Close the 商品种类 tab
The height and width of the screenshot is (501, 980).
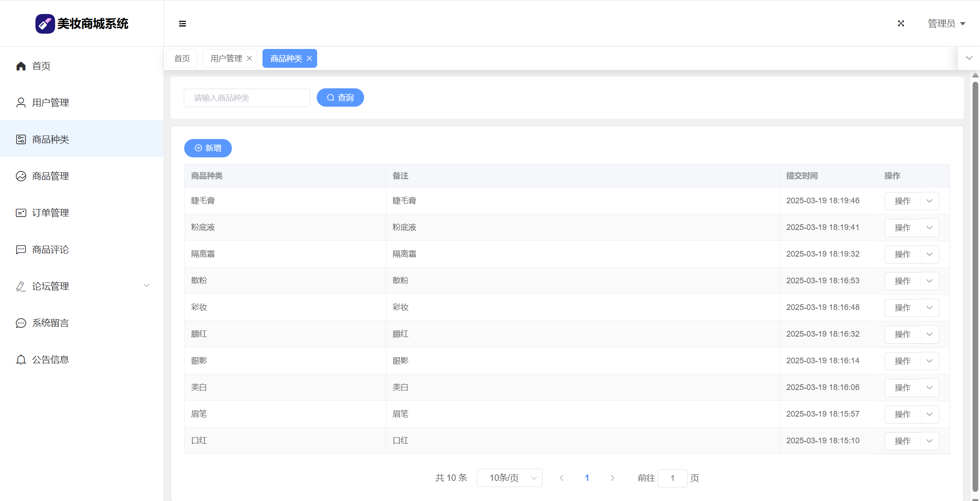click(309, 59)
